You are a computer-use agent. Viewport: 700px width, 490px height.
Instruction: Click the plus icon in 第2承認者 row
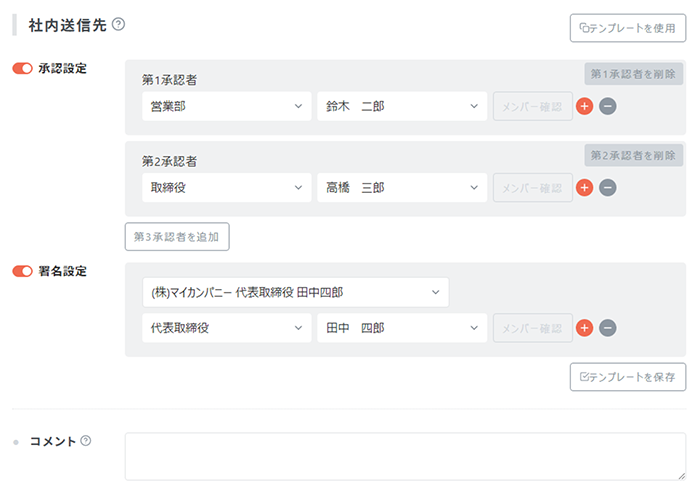[585, 187]
